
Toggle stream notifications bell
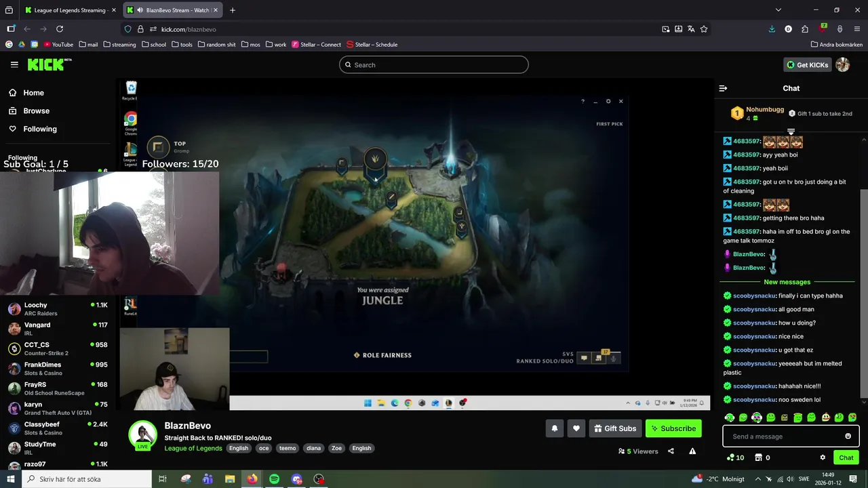[555, 428]
